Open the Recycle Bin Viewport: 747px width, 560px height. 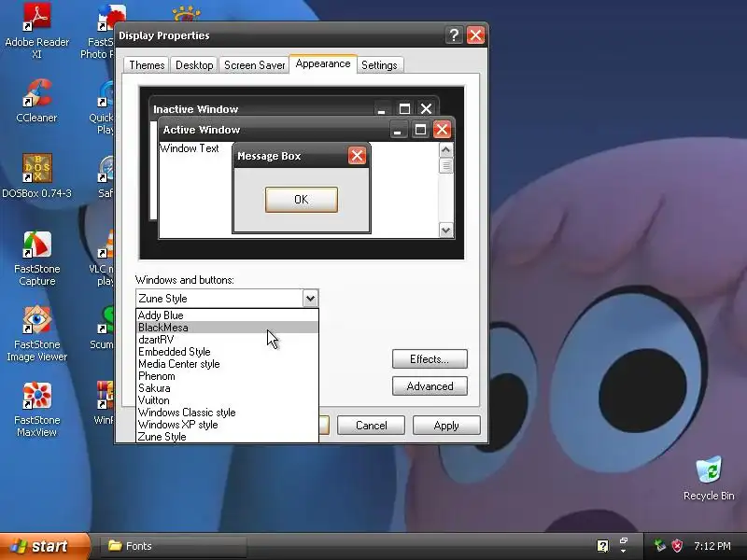click(x=709, y=478)
